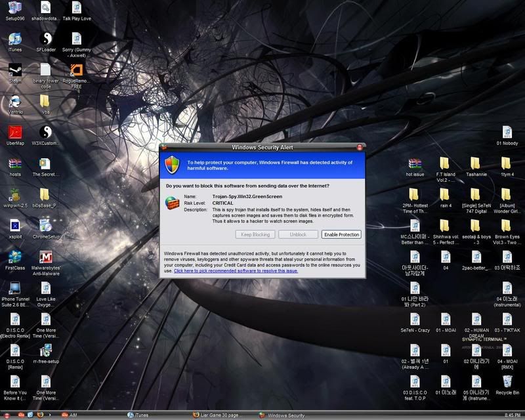The image size is (525, 420).
Task: Switch to iTunes in the taskbar
Action: click(138, 415)
